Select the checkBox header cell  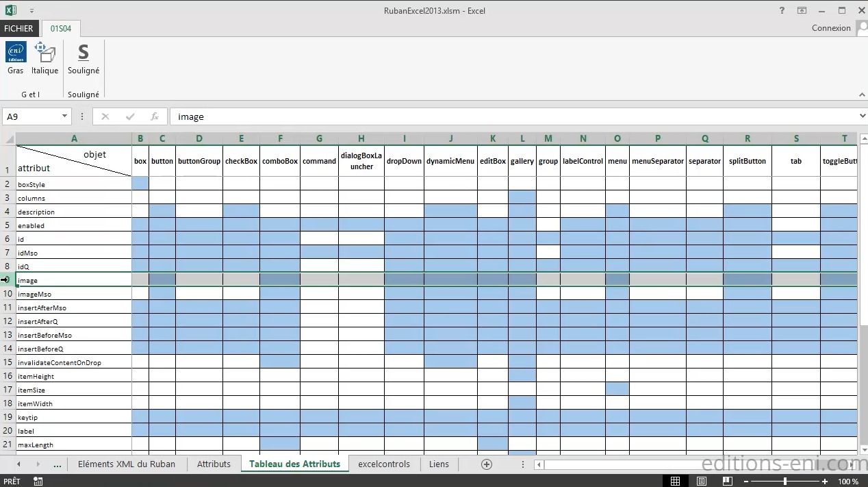(x=241, y=161)
